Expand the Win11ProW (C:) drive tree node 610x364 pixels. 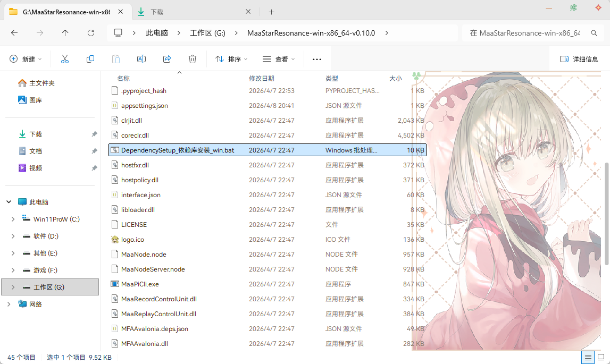[x=13, y=219]
